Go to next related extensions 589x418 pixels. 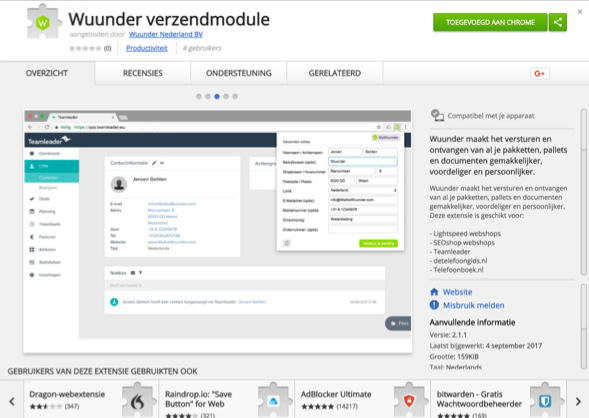coord(578,401)
